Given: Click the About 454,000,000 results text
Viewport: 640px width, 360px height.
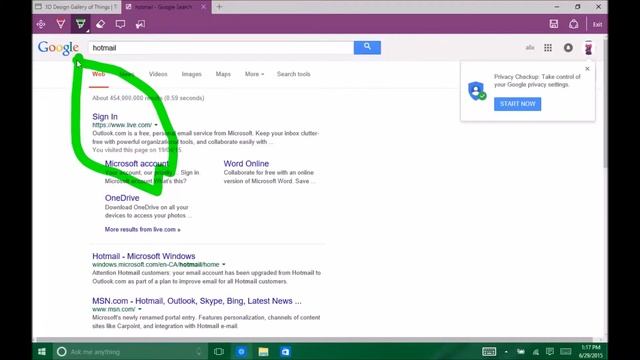Looking at the screenshot, I should [x=148, y=98].
